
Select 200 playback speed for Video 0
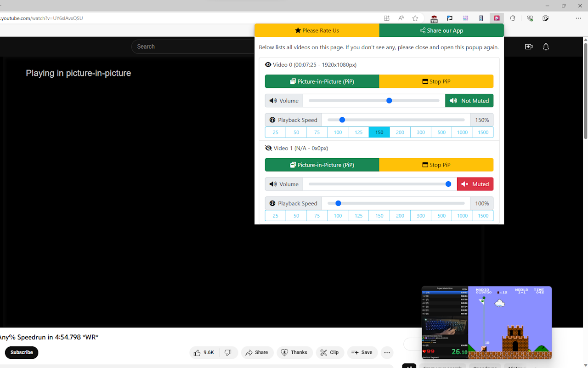pyautogui.click(x=400, y=132)
